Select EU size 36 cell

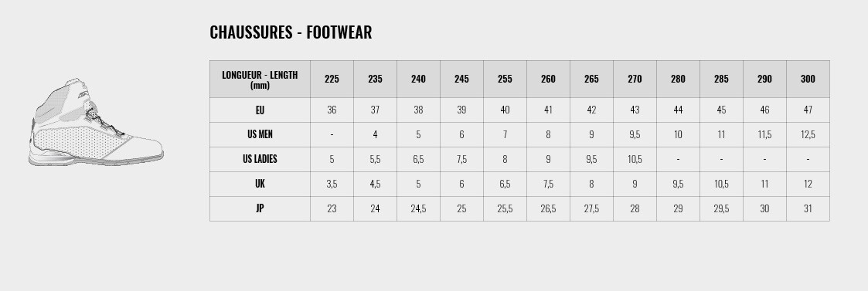[x=332, y=110]
